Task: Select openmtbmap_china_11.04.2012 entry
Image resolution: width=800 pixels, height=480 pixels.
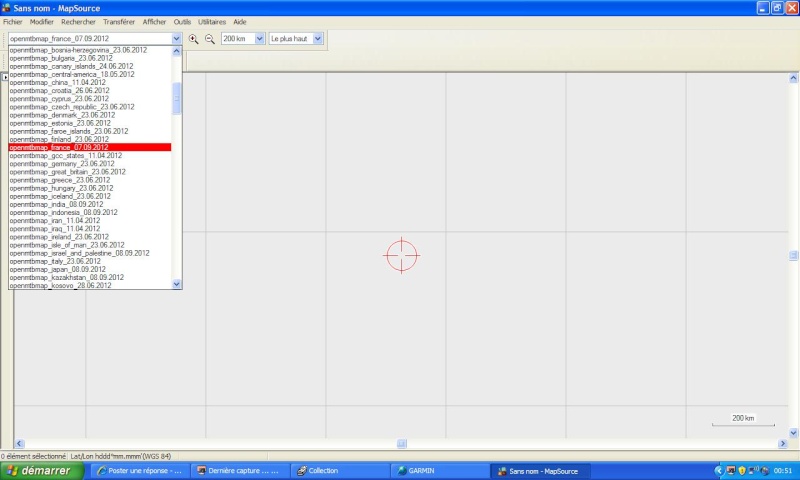Action: (90, 83)
